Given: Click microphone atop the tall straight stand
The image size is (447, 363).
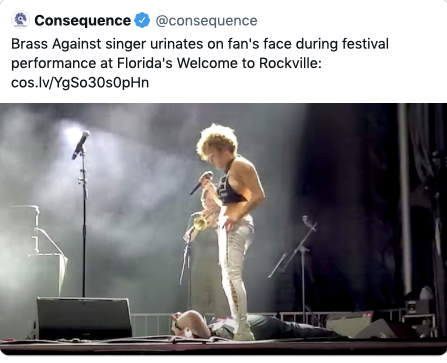Looking at the screenshot, I should tap(81, 144).
